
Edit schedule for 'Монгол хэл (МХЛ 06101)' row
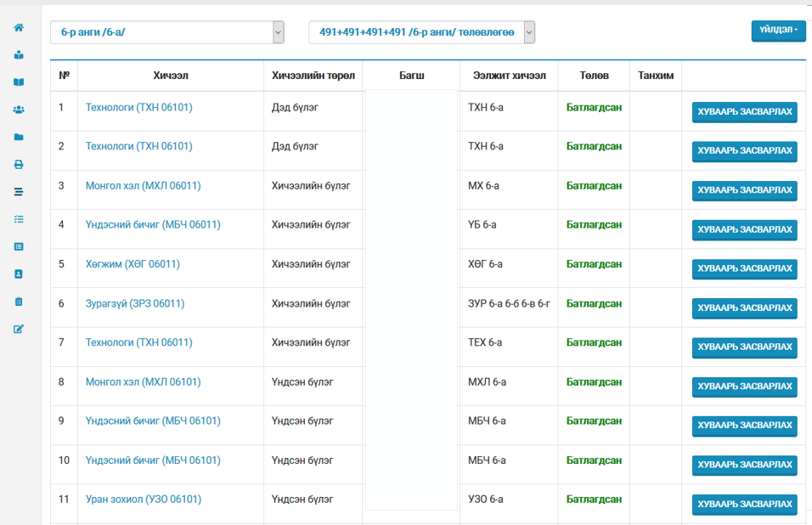pyautogui.click(x=744, y=387)
